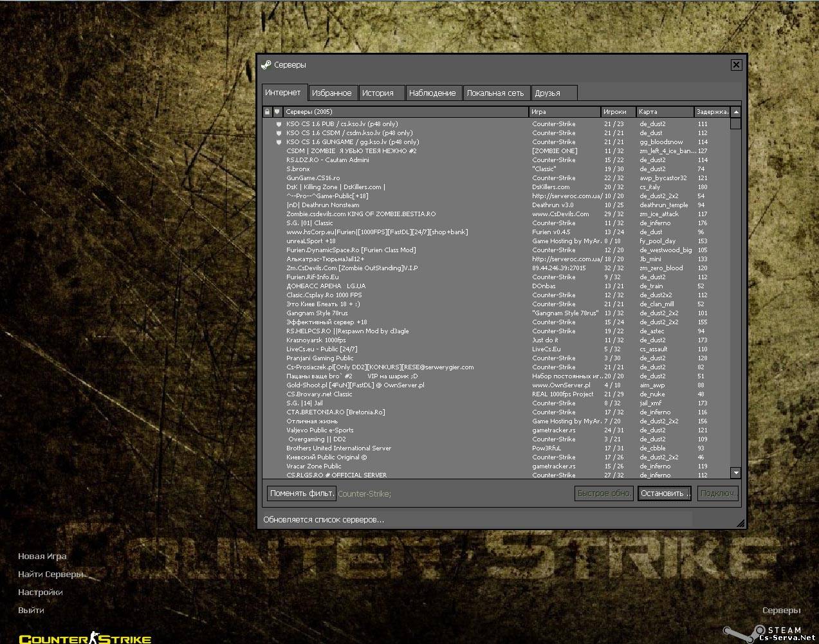Viewport: 819px width, 644px height.
Task: Select Gold-Shoot.pl OwnServer.pl server
Action: (496, 385)
